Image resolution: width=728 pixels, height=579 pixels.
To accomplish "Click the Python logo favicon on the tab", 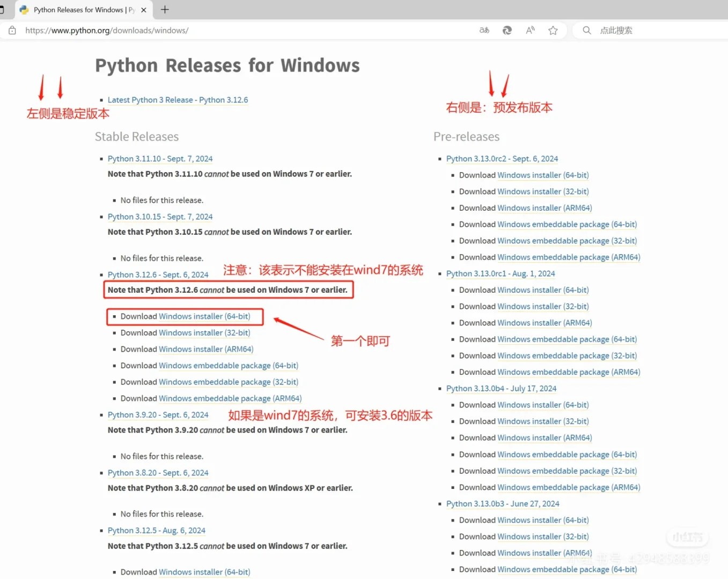I will 24,9.
